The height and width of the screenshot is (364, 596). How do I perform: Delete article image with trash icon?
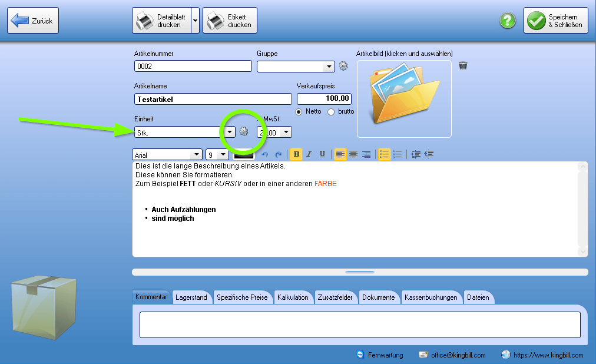click(462, 66)
